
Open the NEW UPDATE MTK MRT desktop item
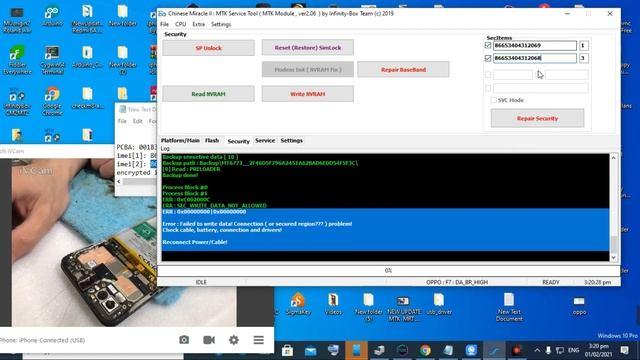(403, 308)
